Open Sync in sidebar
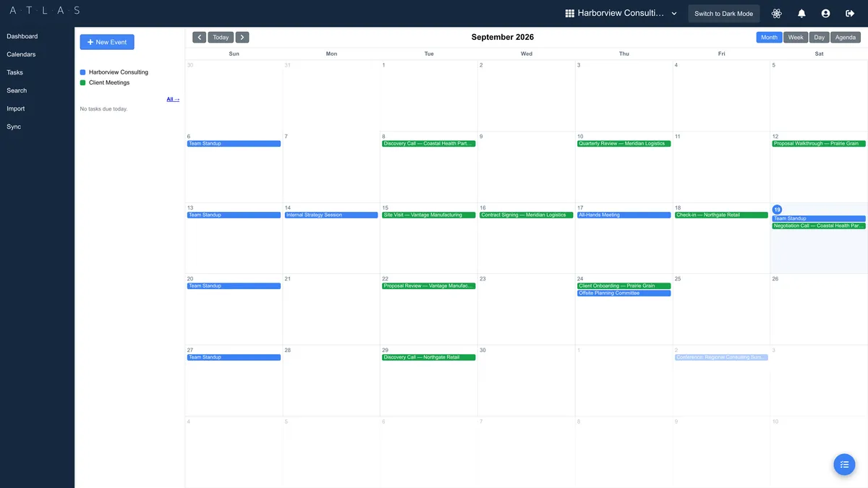The image size is (868, 488). [14, 127]
